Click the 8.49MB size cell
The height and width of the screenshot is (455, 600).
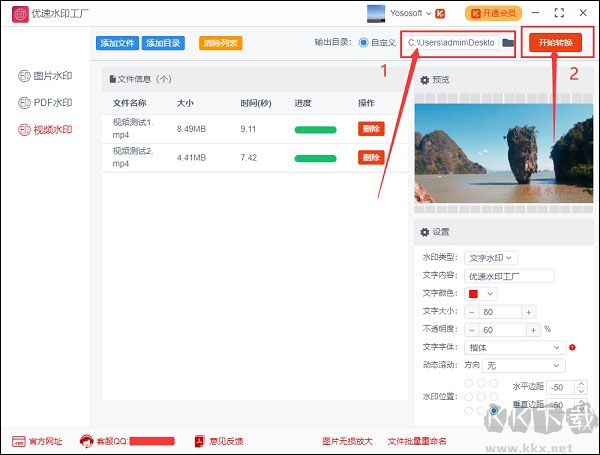[x=191, y=129]
